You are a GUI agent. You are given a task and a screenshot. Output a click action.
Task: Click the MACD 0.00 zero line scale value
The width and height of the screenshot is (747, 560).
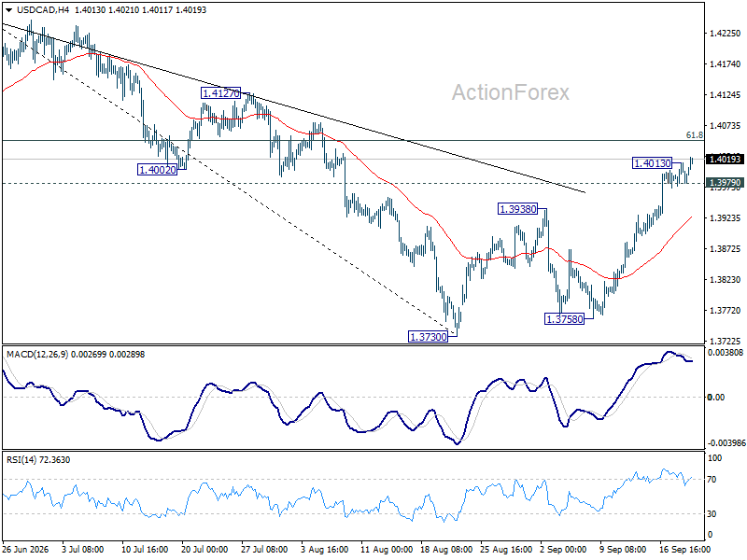(x=716, y=398)
